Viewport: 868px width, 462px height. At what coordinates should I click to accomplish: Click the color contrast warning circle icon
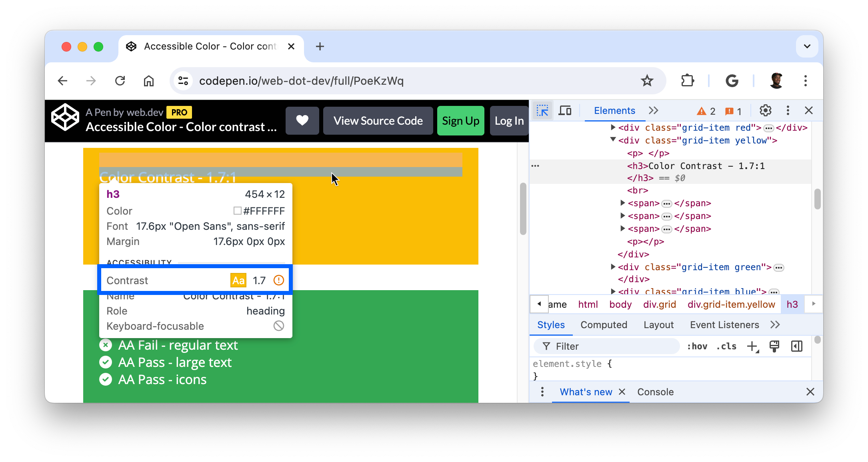coord(279,280)
